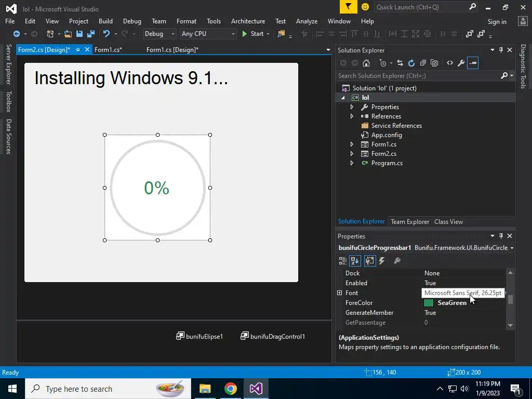Open the Solution Explorer Home view
This screenshot has height=399, width=532.
[366, 63]
